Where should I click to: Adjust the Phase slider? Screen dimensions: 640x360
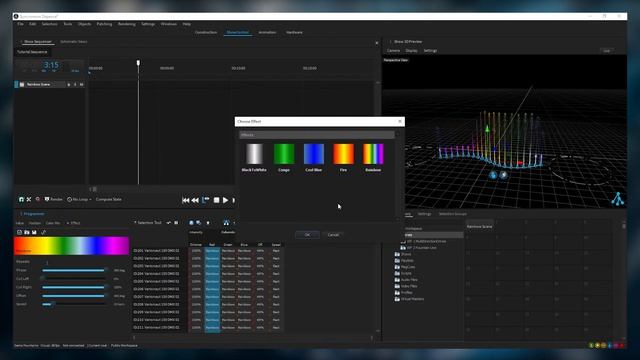coord(74,270)
